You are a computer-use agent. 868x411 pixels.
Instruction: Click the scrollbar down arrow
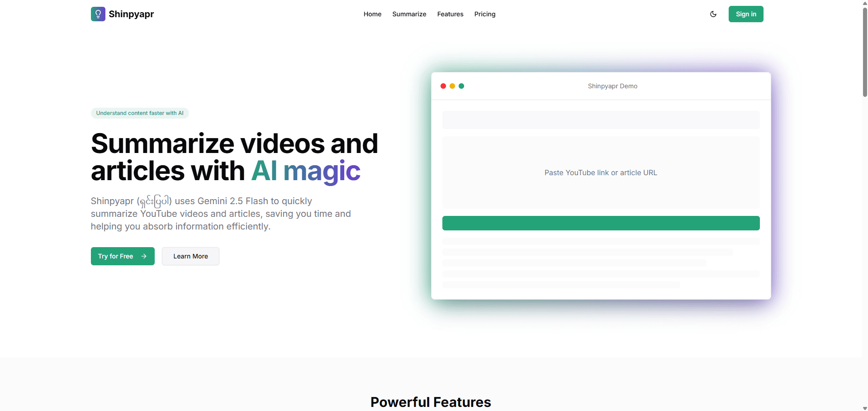pyautogui.click(x=865, y=408)
